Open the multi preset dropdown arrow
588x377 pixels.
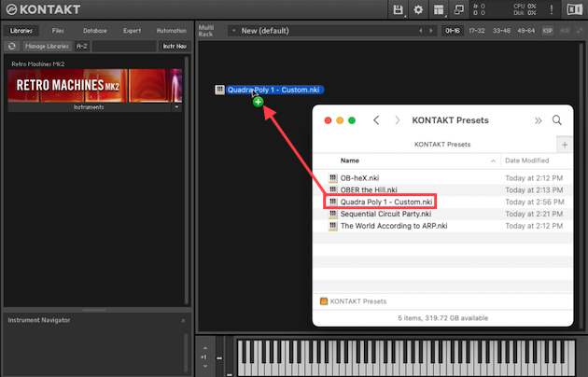coord(233,31)
